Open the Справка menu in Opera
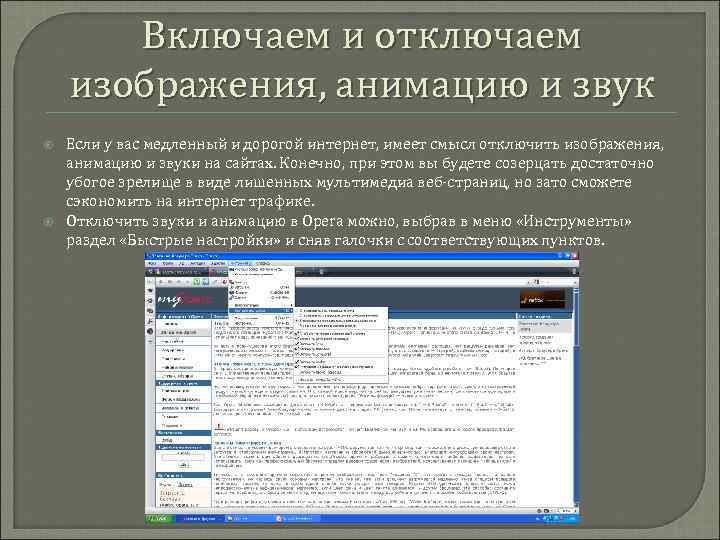The image size is (720, 540). 263,264
